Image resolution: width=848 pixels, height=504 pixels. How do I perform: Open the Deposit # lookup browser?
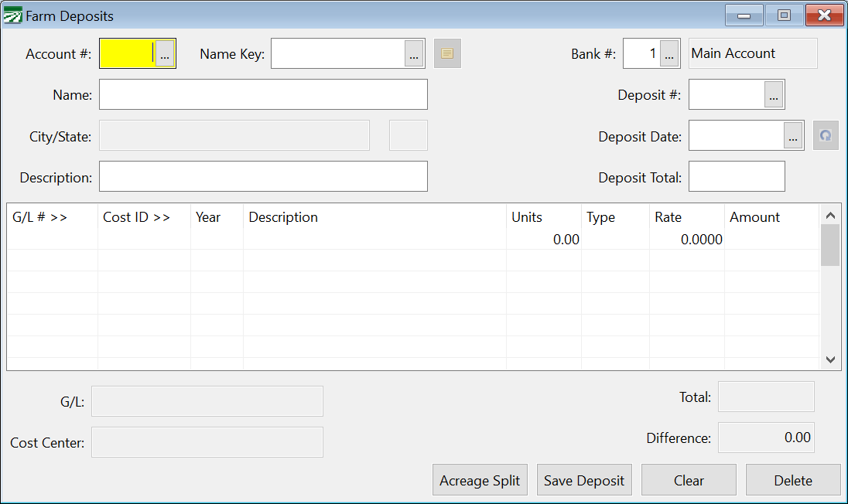(774, 94)
